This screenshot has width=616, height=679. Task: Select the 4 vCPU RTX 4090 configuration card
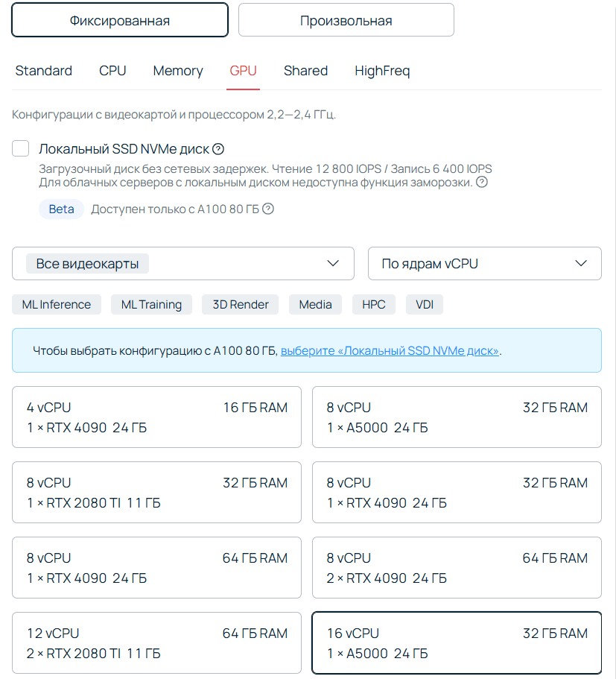[156, 417]
